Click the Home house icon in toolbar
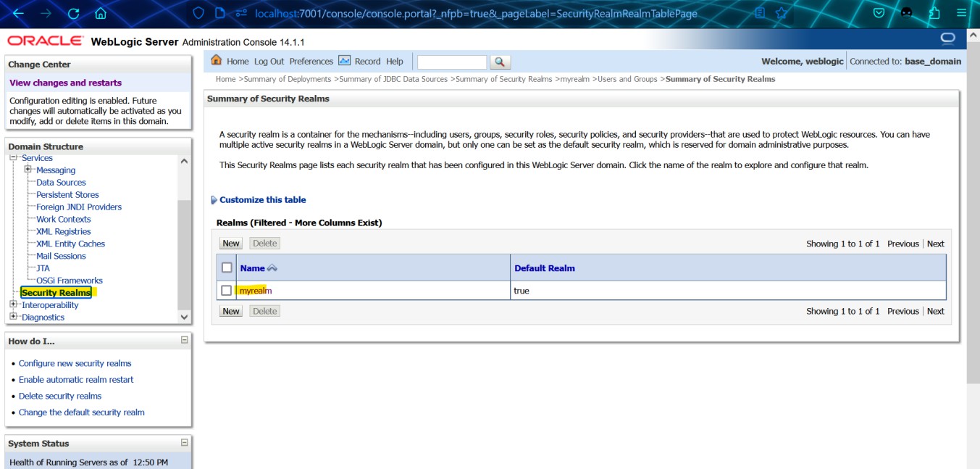Image resolution: width=980 pixels, height=469 pixels. tap(216, 61)
